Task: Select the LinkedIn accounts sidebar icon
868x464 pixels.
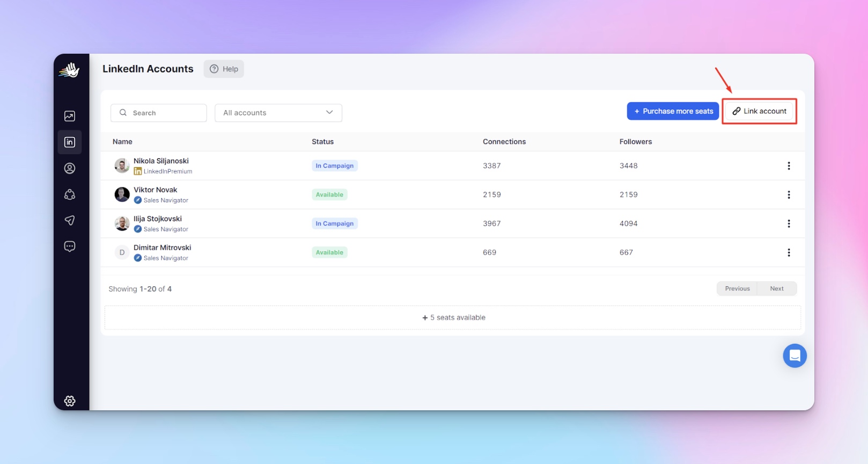Action: [x=70, y=142]
